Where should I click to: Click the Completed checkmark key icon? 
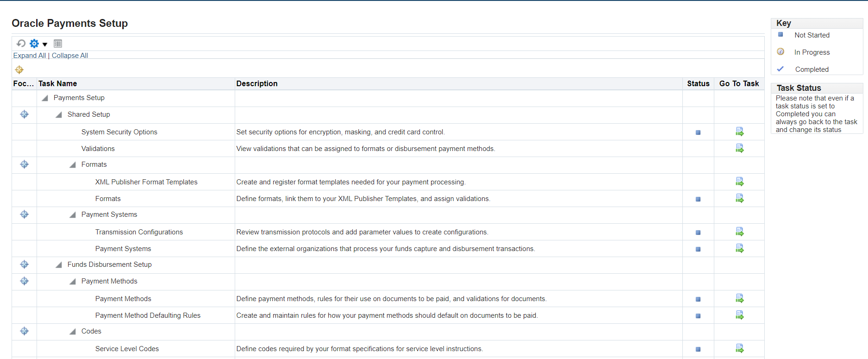coord(781,69)
